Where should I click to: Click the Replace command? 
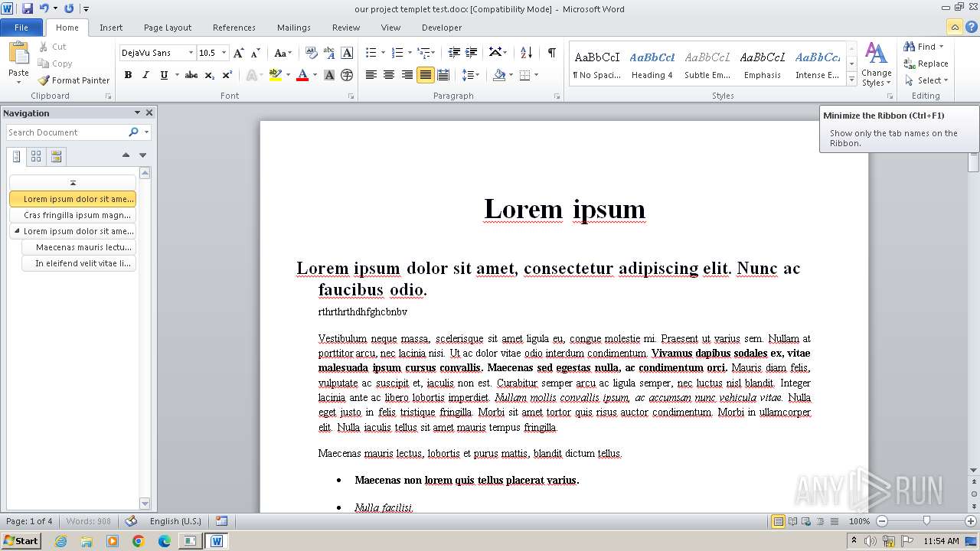coord(926,64)
